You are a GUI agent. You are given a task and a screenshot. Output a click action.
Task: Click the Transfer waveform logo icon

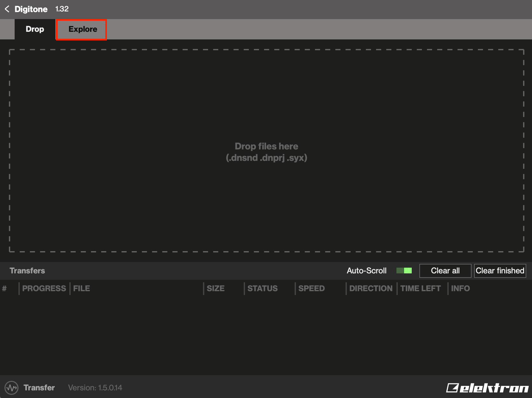(x=11, y=388)
